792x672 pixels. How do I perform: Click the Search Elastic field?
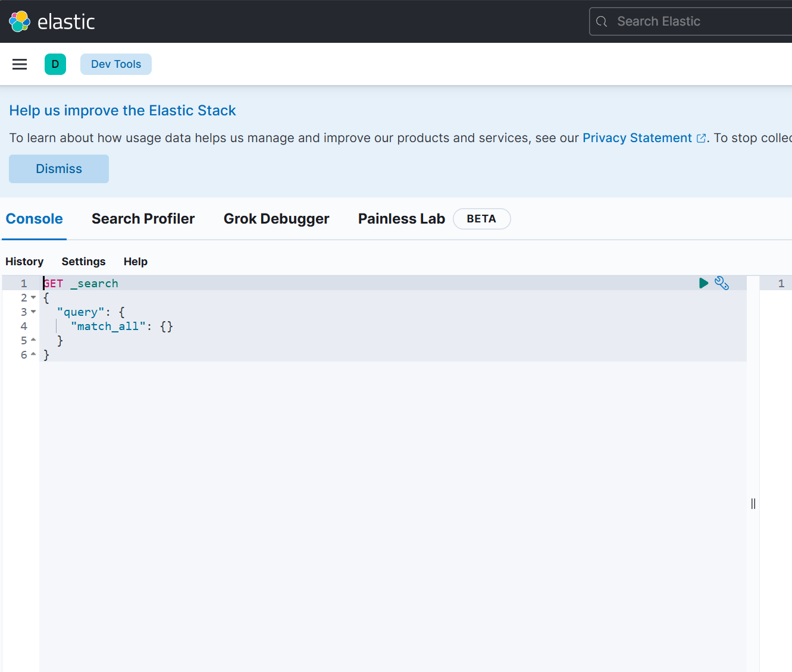click(690, 21)
